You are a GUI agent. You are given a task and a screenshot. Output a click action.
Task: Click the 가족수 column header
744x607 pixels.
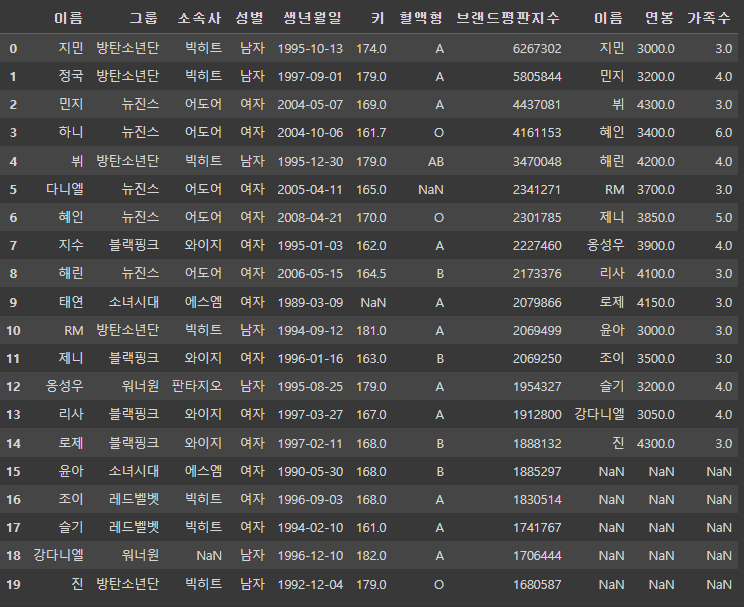[x=709, y=18]
